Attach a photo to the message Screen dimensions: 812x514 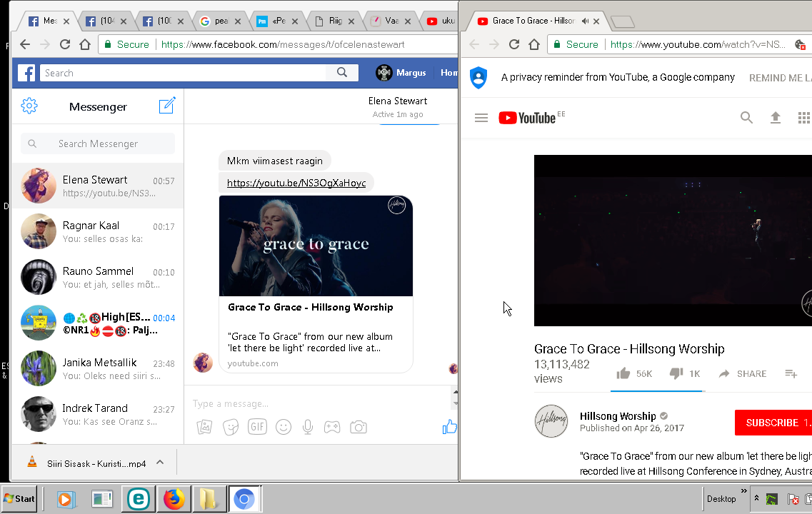click(204, 427)
